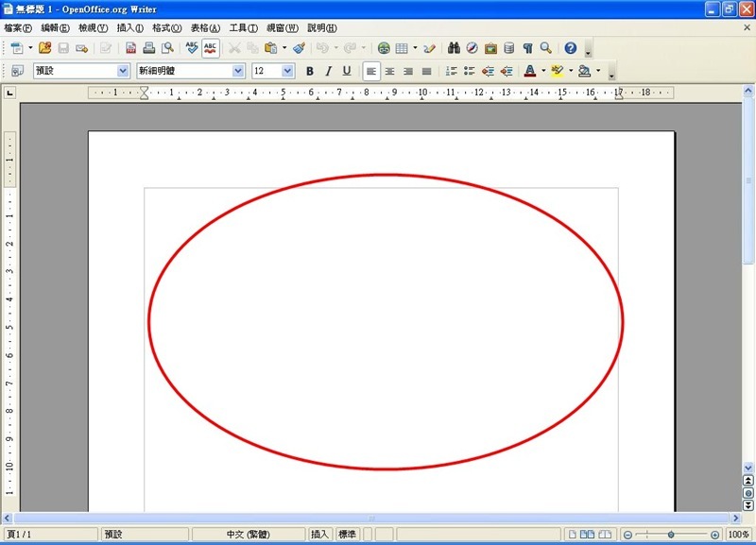Click the Cut scissors icon

pos(234,48)
